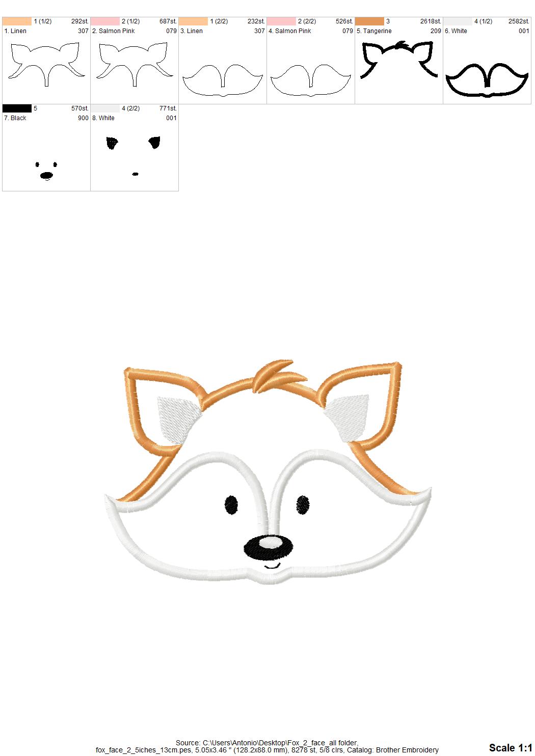The width and height of the screenshot is (535, 756).
Task: Click the '2582st.' stitch count
Action: [x=519, y=21]
